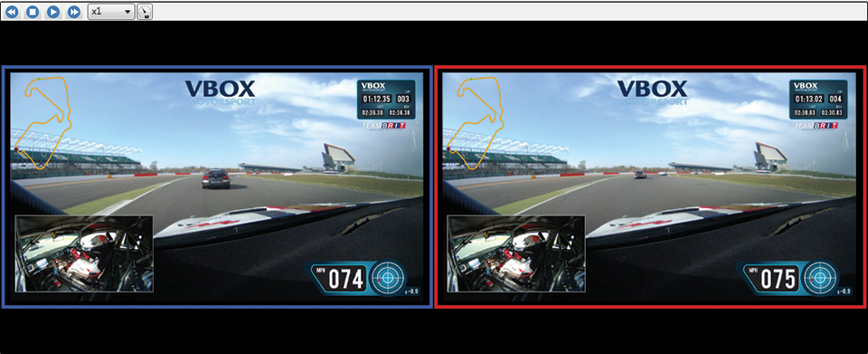Click the in-car driver inset, right video
Screen dimensions: 868x354
pos(516,254)
